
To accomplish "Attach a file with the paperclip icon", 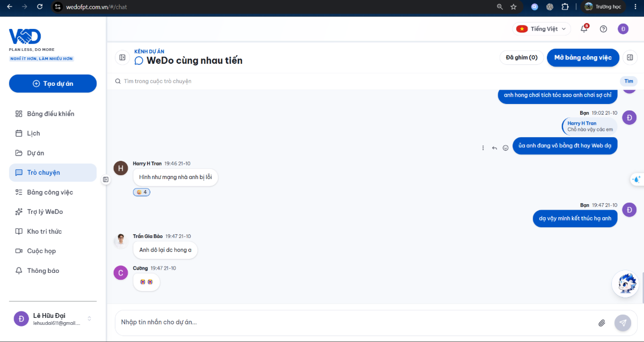I will click(x=602, y=323).
